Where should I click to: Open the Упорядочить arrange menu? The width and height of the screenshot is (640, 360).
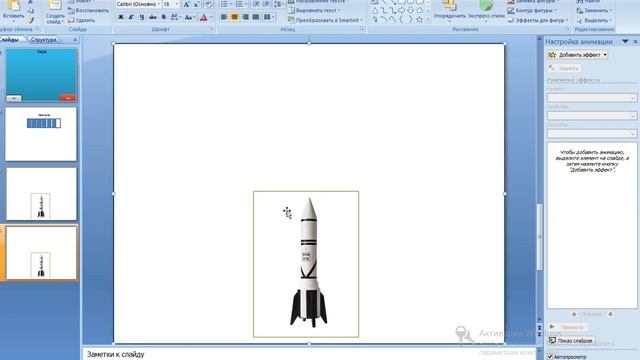(449, 11)
